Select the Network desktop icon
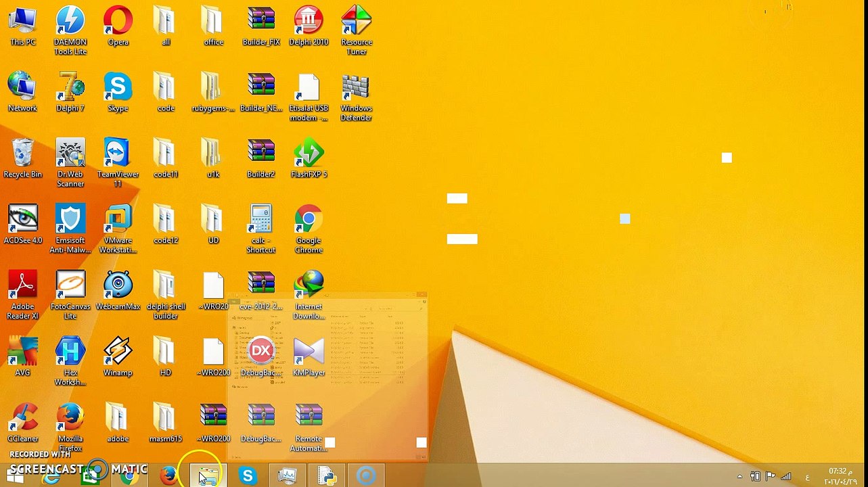The height and width of the screenshot is (487, 868). pyautogui.click(x=22, y=93)
